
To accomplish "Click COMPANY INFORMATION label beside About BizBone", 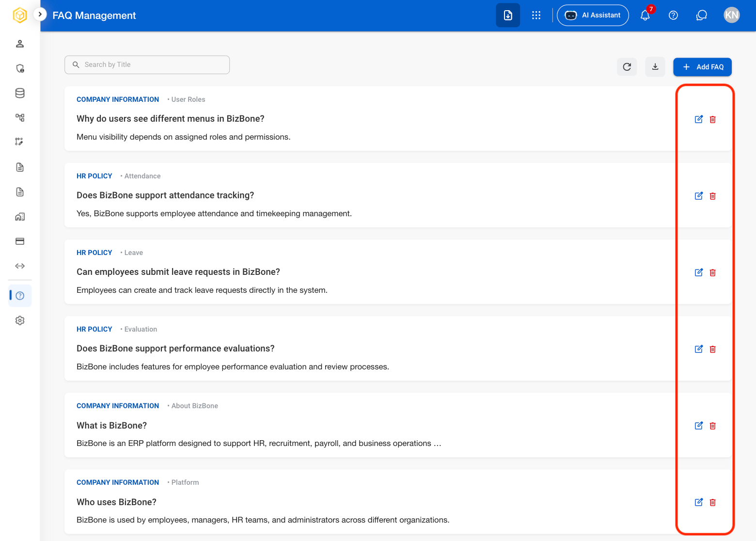I will [x=118, y=406].
